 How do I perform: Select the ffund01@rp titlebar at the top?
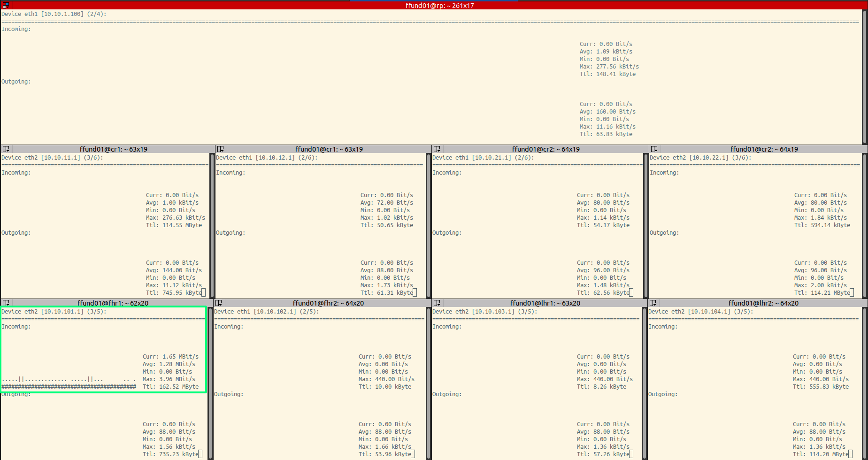[439, 6]
